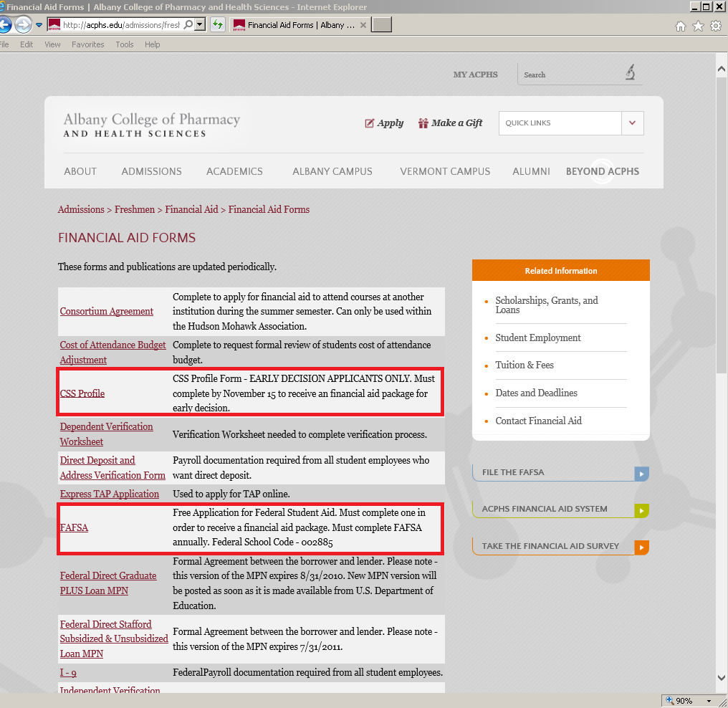The image size is (728, 708).
Task: Click the refresh page icon
Action: point(218,25)
